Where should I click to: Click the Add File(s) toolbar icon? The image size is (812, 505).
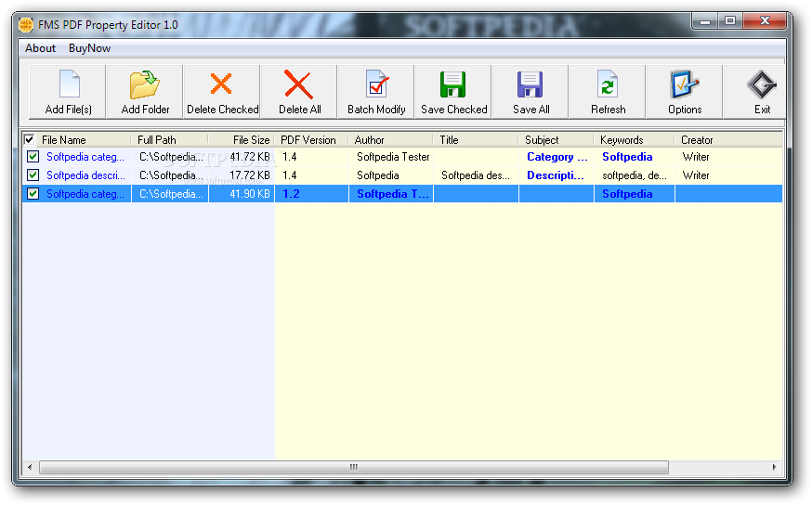70,84
